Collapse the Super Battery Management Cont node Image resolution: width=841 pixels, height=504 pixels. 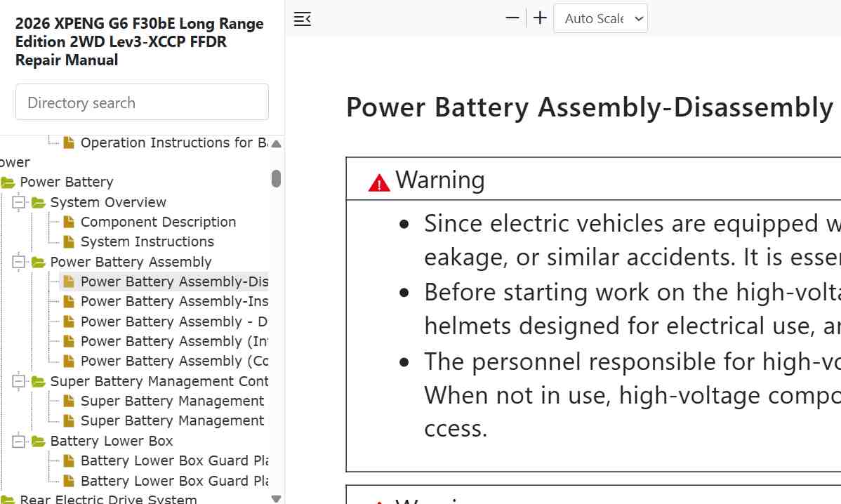coord(19,381)
